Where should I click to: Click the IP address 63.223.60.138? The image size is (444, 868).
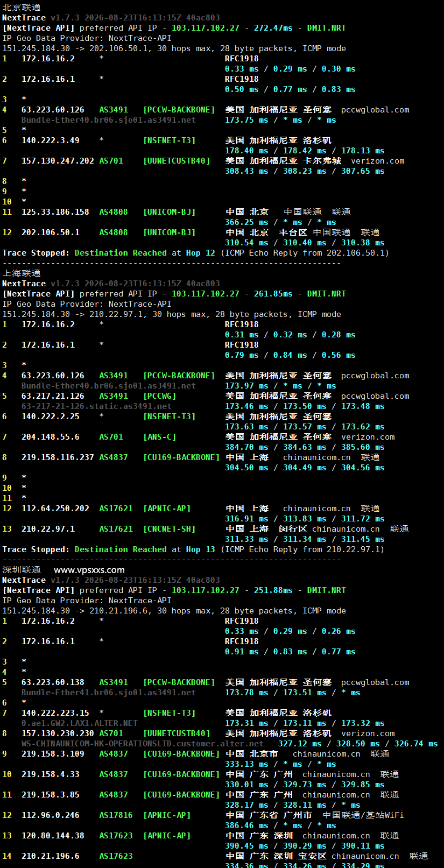(x=53, y=682)
